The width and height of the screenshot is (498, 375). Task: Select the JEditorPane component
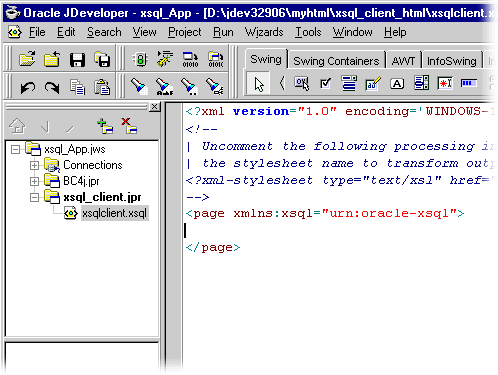(349, 83)
